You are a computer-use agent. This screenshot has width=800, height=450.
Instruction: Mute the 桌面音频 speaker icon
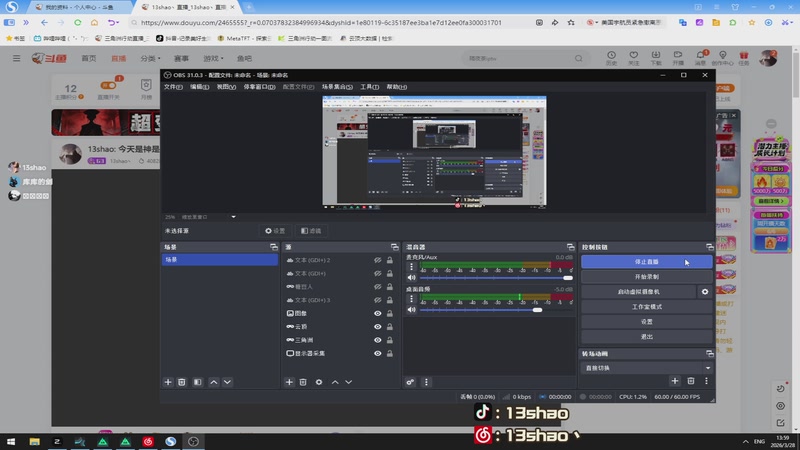click(412, 310)
